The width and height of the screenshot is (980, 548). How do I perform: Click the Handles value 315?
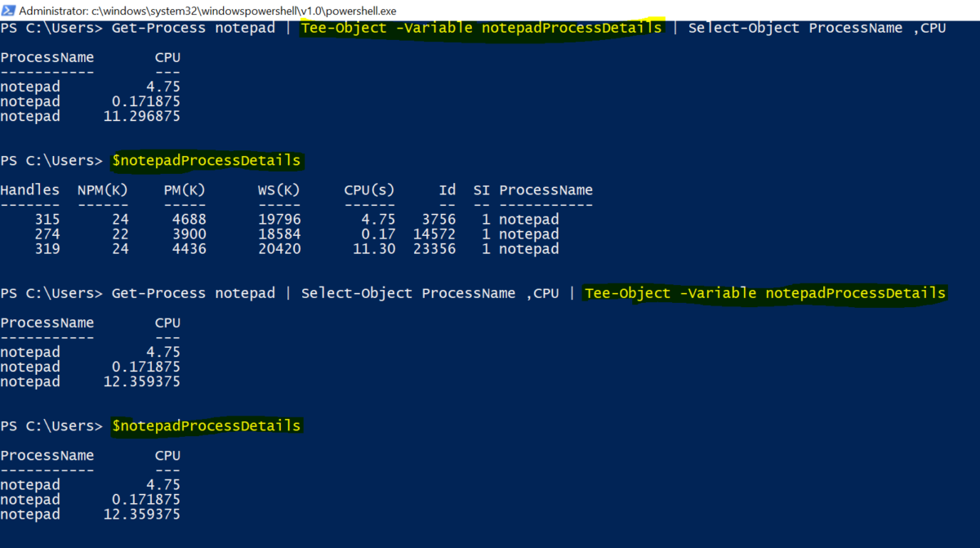click(47, 220)
